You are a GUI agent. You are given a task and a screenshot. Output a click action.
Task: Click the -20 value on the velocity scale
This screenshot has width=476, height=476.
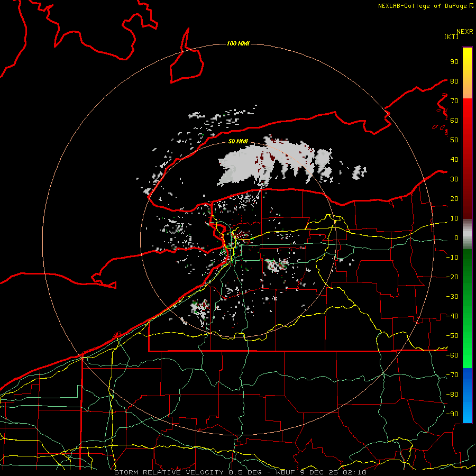(452, 277)
